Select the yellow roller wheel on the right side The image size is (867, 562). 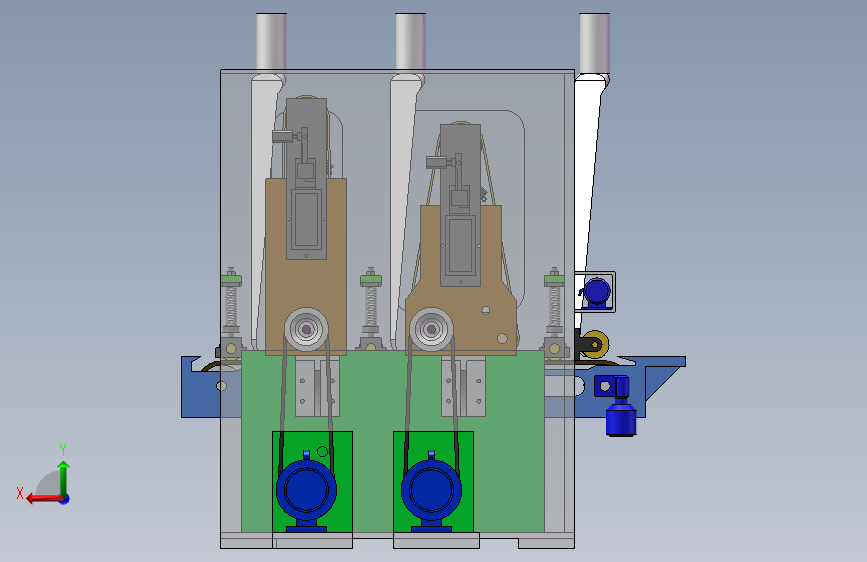[596, 344]
